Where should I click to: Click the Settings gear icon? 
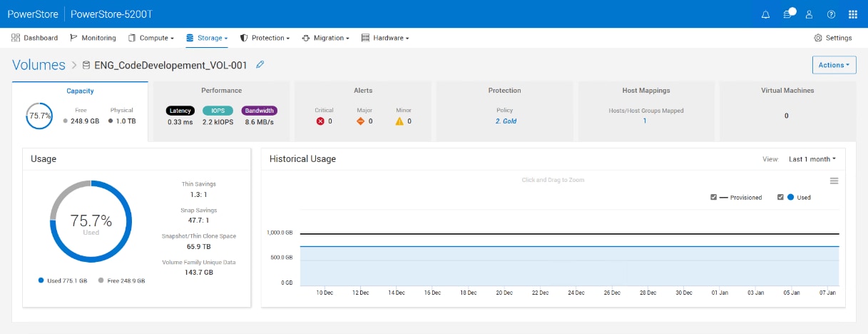818,38
